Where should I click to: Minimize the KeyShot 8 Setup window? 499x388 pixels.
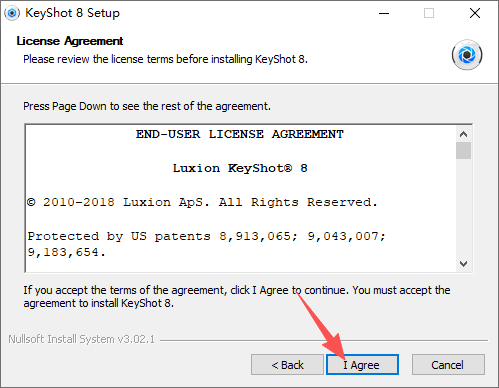coord(384,13)
